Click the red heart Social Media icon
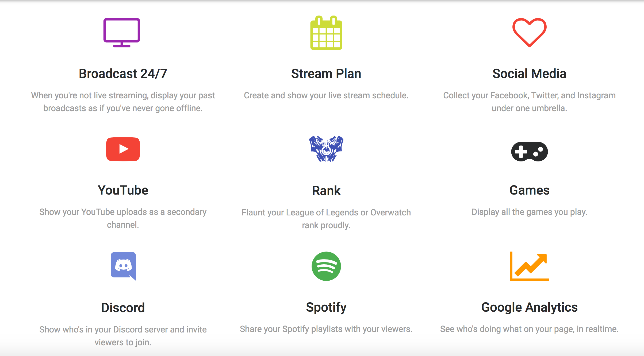This screenshot has height=356, width=644. [529, 33]
